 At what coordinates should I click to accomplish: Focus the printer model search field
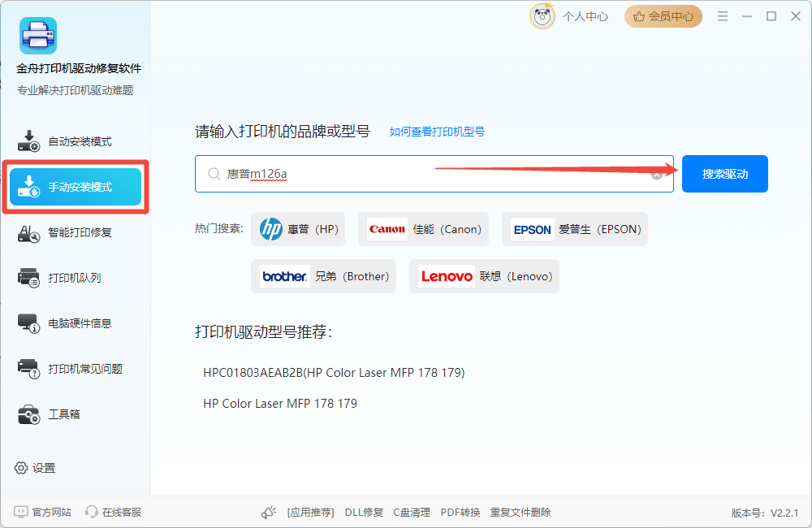[x=434, y=174]
